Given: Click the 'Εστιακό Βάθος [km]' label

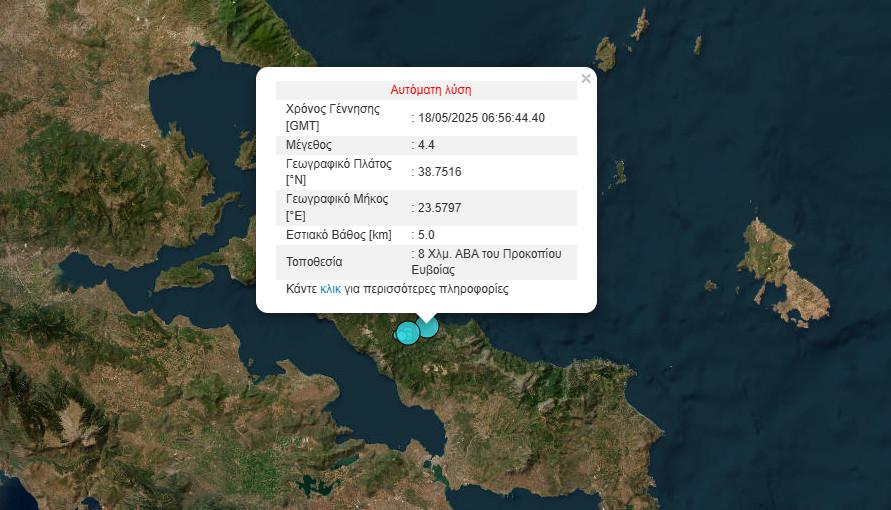Looking at the screenshot, I should 338,235.
